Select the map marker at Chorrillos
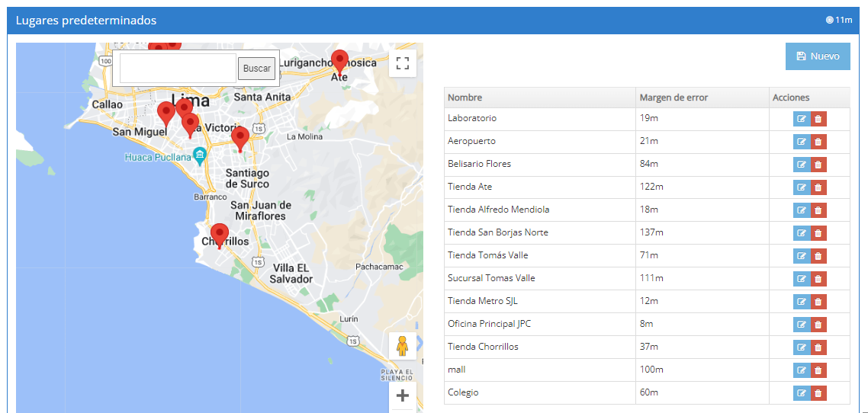This screenshot has height=413, width=868. [x=220, y=235]
